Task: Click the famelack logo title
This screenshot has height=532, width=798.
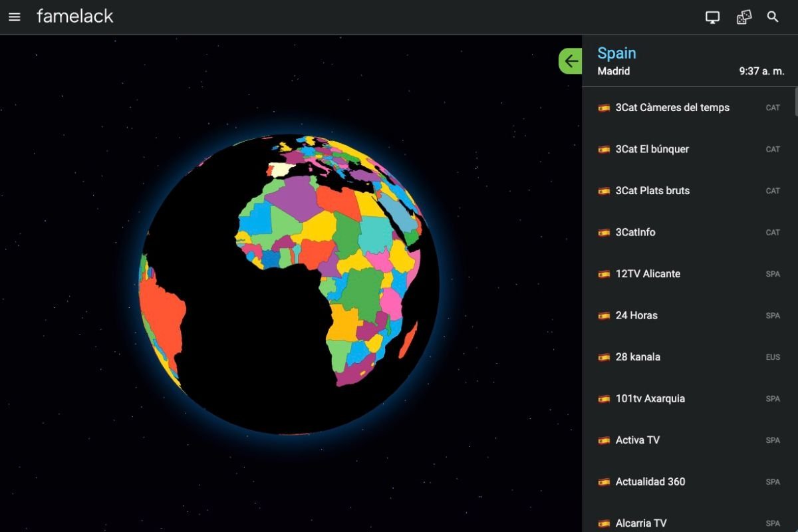Action: (74, 17)
